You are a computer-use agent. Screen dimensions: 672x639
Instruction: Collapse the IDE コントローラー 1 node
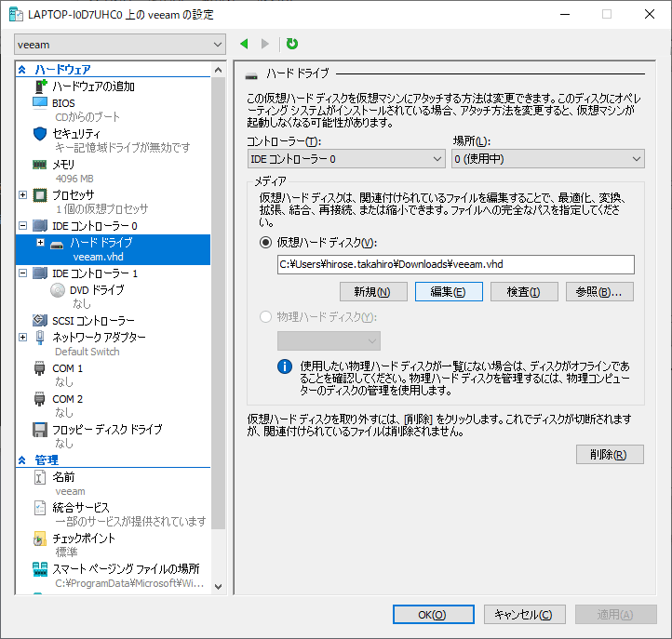point(22,273)
